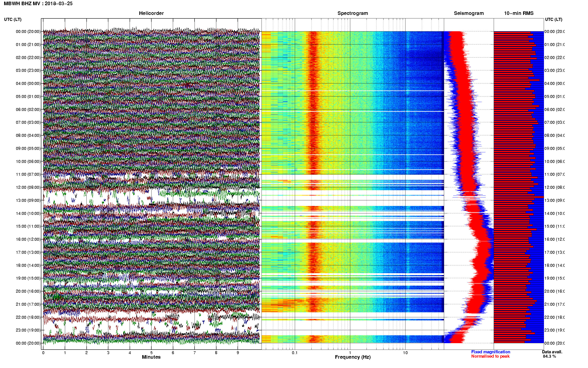Click the Helicorder '03:00 (23:00)' time label
588x368 pixels.
(28, 70)
